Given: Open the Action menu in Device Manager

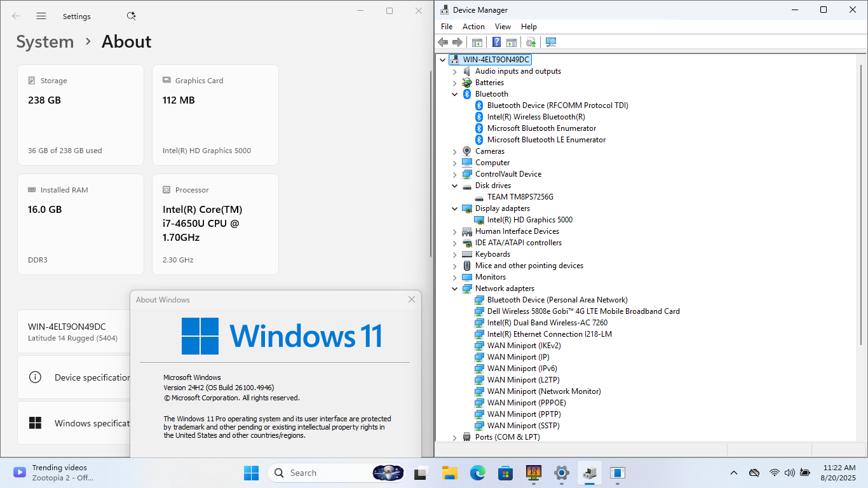Looking at the screenshot, I should 473,27.
